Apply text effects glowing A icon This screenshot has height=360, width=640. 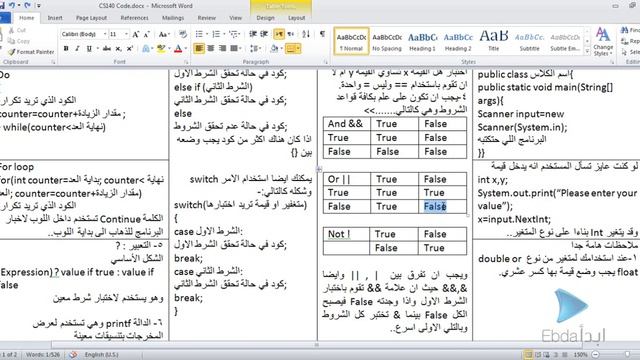click(146, 49)
